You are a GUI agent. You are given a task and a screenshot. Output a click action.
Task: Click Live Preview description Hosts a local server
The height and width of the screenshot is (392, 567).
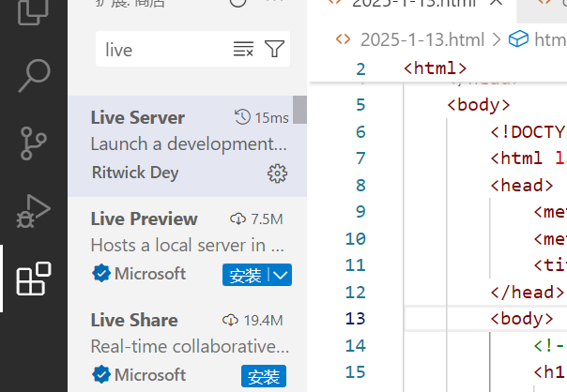click(188, 245)
